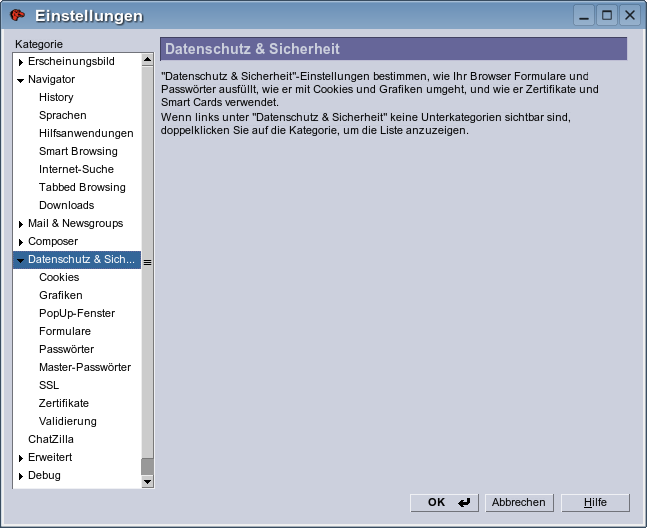Expand the Erscheinungsbild category

pyautogui.click(x=21, y=62)
